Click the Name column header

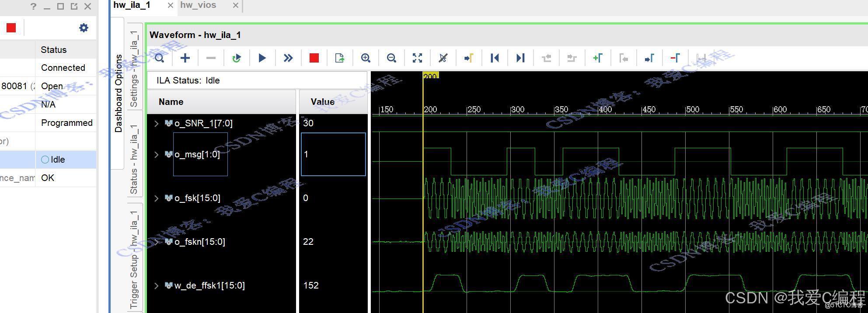coord(222,102)
